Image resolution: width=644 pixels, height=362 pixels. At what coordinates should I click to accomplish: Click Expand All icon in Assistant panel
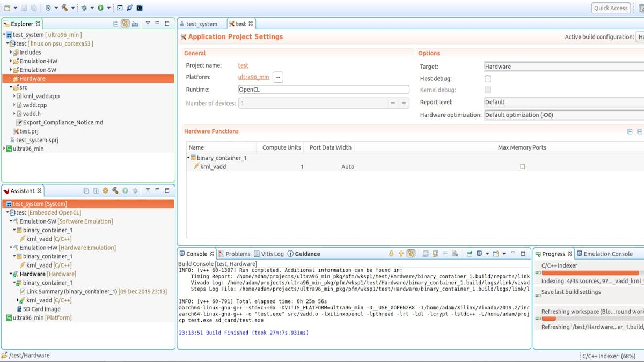[96, 191]
